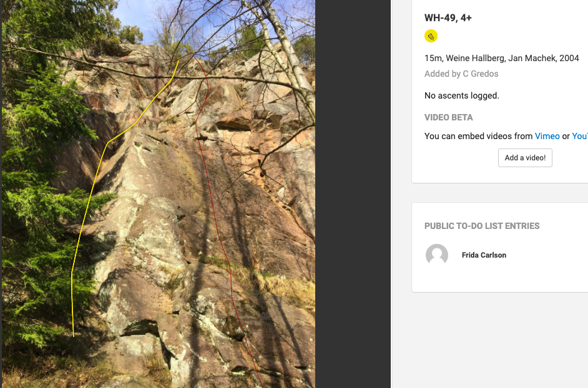Click the dark backdrop beside the photo

[353, 194]
